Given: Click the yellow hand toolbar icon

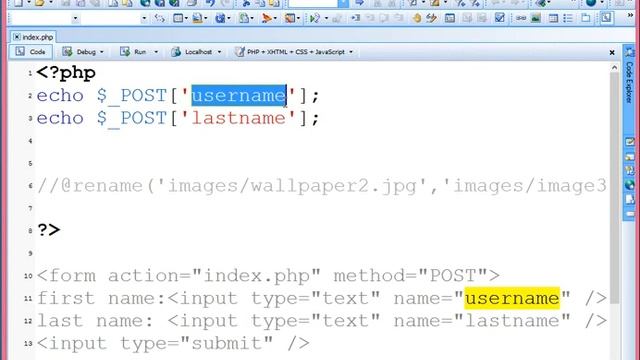Looking at the screenshot, I should (x=417, y=18).
